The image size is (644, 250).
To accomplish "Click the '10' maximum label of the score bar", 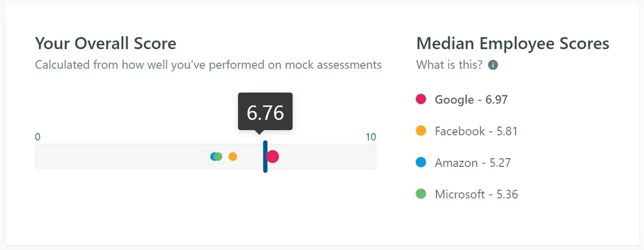I will click(371, 137).
